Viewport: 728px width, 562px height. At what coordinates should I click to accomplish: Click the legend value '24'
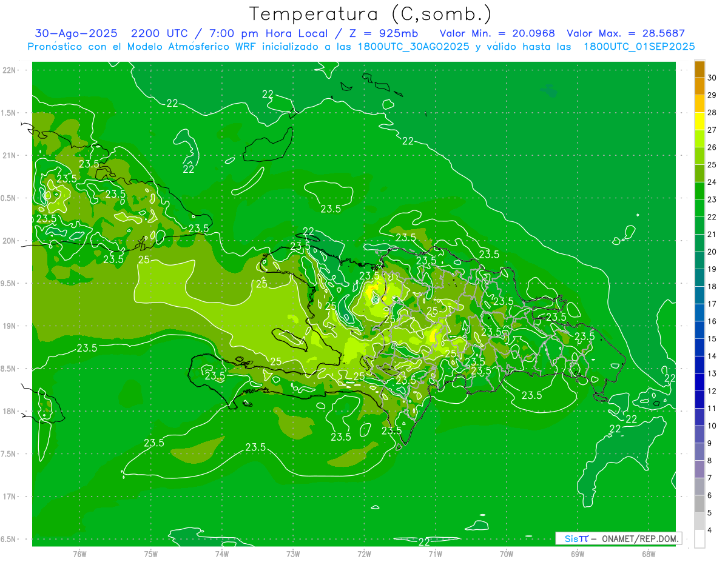(712, 182)
